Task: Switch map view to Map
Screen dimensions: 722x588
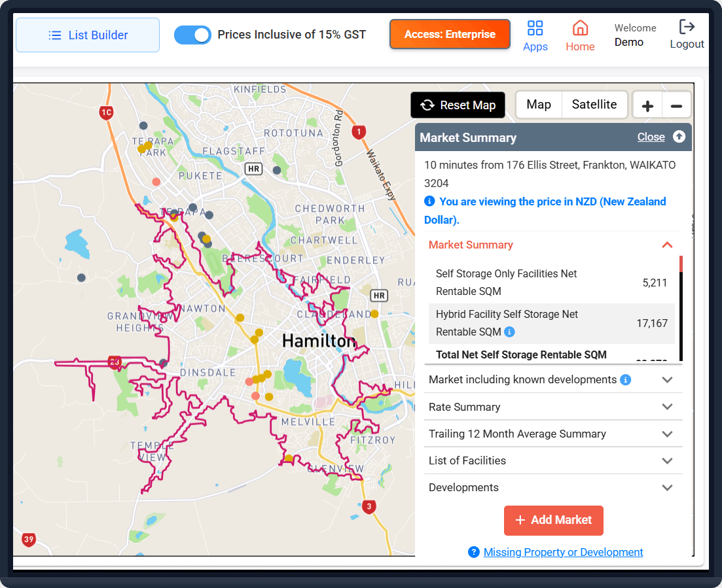Action: click(x=539, y=105)
